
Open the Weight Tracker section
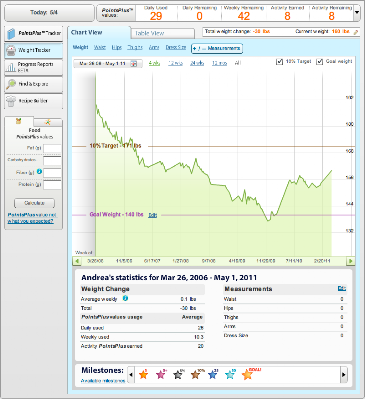pos(34,50)
